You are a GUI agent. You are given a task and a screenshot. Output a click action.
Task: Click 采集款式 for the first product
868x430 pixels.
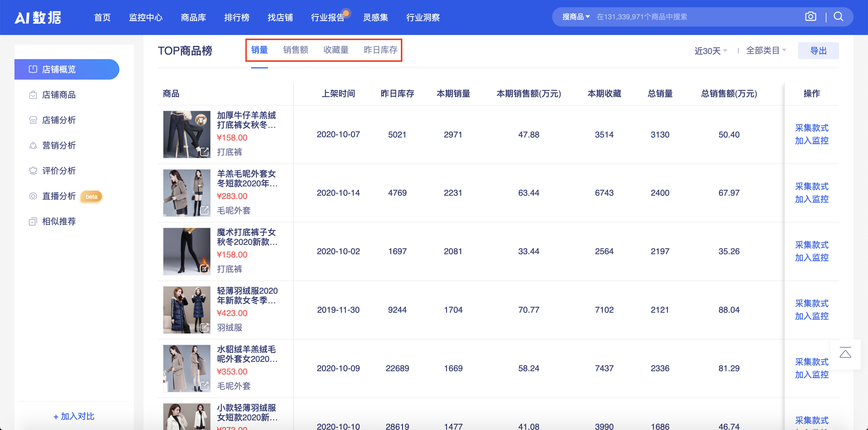[x=811, y=128]
